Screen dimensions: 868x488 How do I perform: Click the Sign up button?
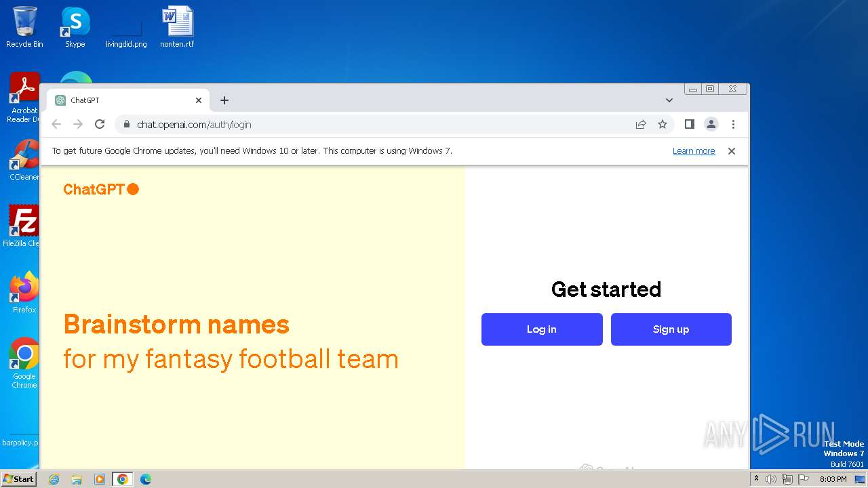click(x=671, y=329)
